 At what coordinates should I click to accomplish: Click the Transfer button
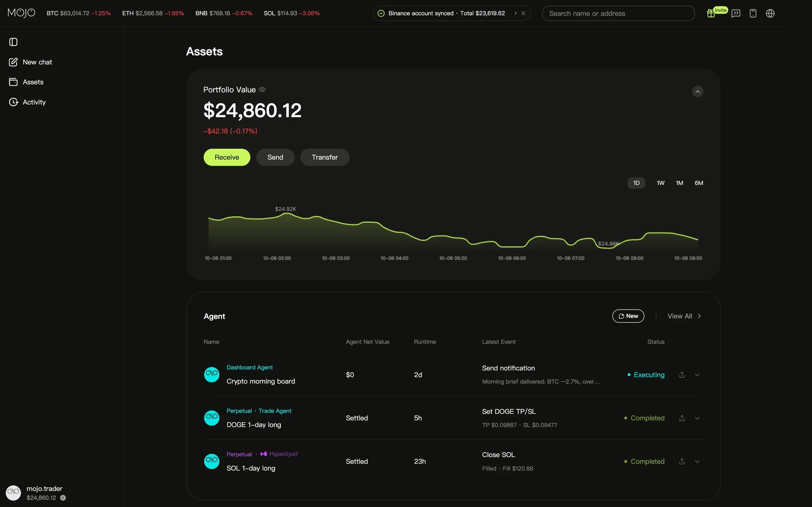click(324, 157)
